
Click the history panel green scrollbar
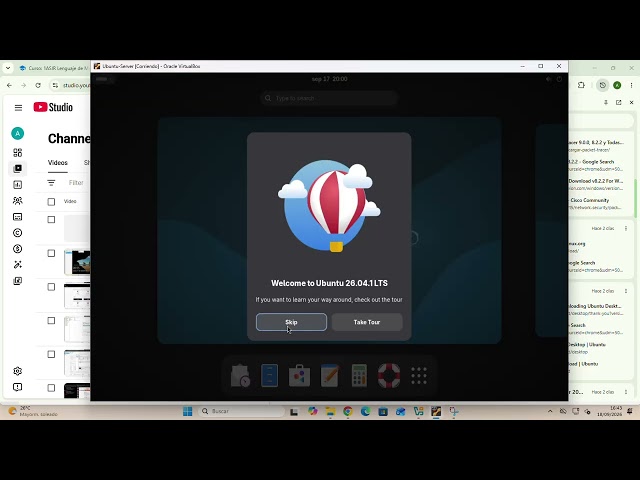pyautogui.click(x=635, y=198)
